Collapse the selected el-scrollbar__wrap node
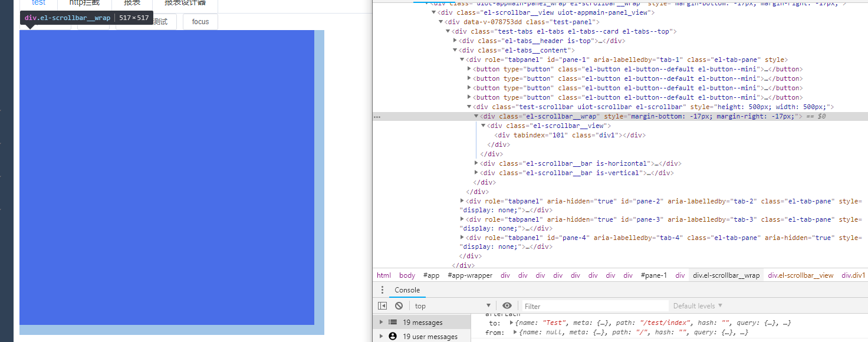The image size is (868, 342). tap(476, 116)
